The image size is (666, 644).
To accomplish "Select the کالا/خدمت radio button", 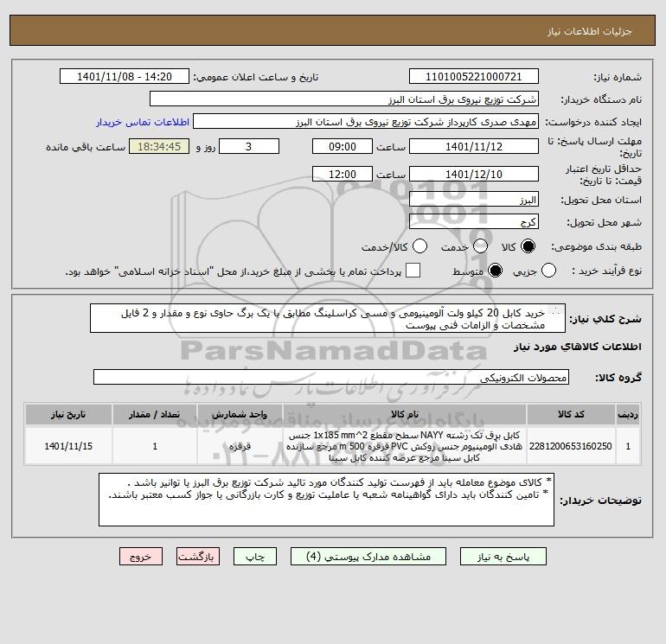I will [x=419, y=246].
